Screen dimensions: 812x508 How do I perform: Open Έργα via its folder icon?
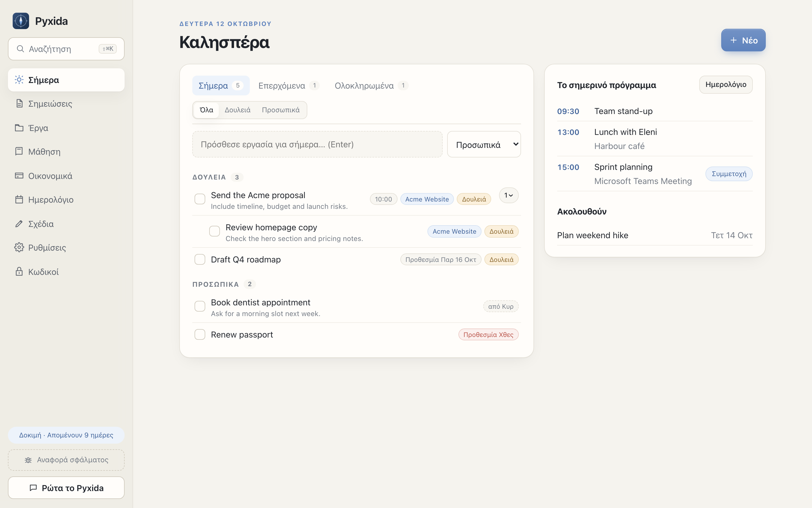click(19, 128)
